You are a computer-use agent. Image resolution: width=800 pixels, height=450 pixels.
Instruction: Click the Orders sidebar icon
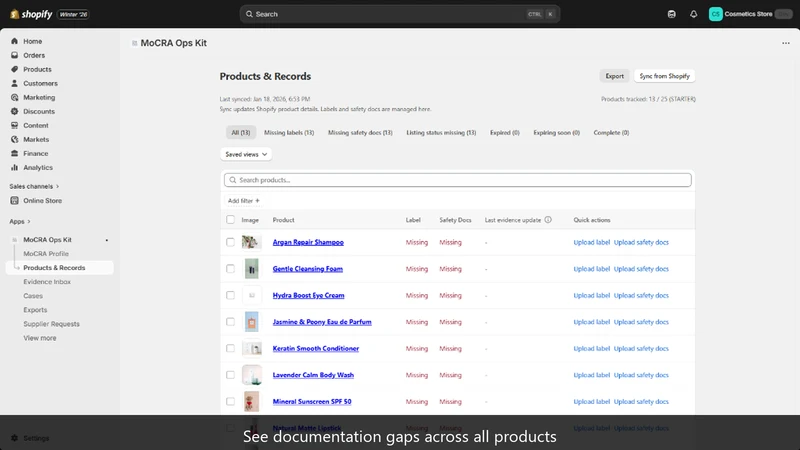[x=14, y=55]
